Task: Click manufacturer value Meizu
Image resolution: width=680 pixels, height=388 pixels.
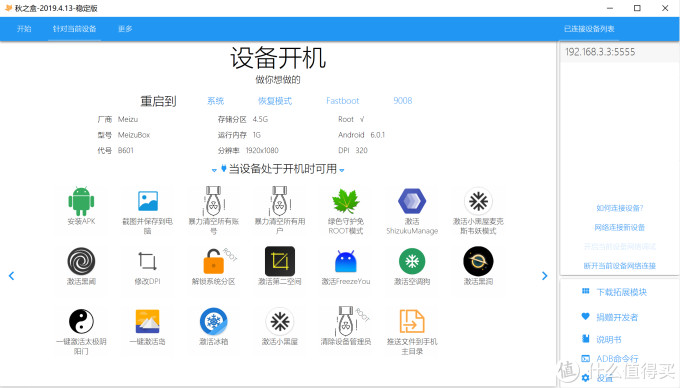Action: pyautogui.click(x=128, y=119)
